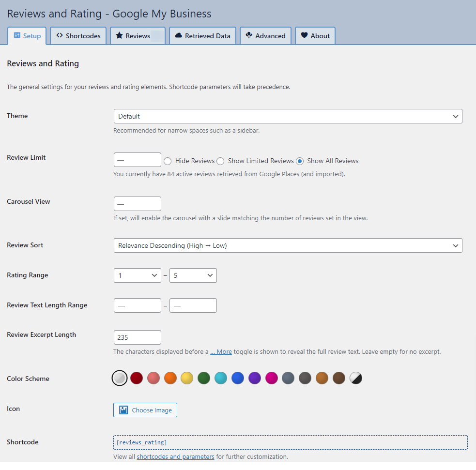Select the Setup tab
Screen dimensions: 476x470
click(x=27, y=36)
